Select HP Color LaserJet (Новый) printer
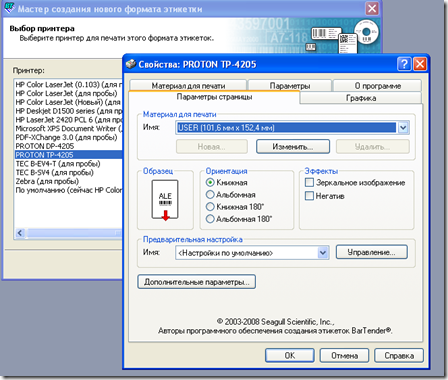 coord(69,102)
